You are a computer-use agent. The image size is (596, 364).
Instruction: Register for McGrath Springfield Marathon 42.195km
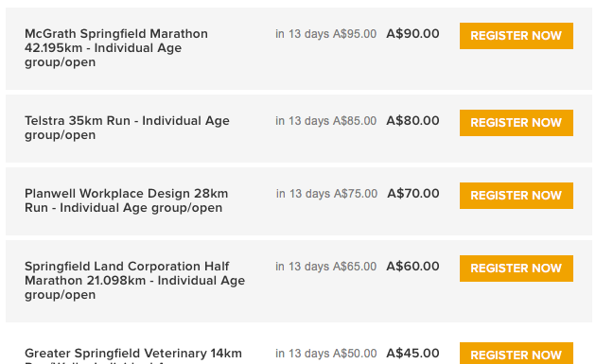click(x=517, y=36)
